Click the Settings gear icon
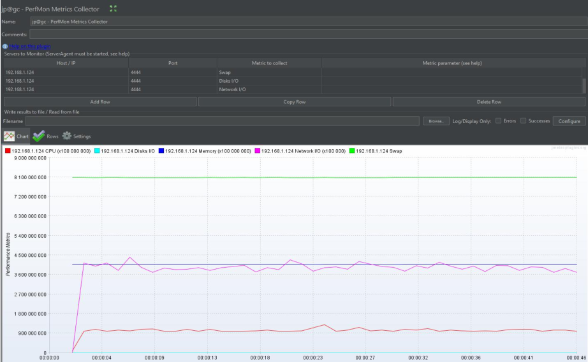588x364 pixels. [67, 136]
